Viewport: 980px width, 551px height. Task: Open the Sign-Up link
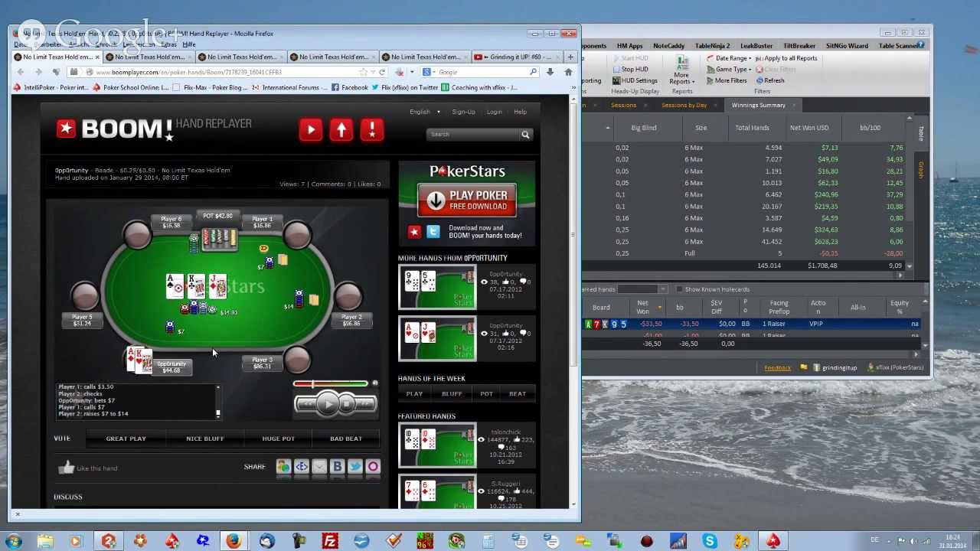click(463, 112)
